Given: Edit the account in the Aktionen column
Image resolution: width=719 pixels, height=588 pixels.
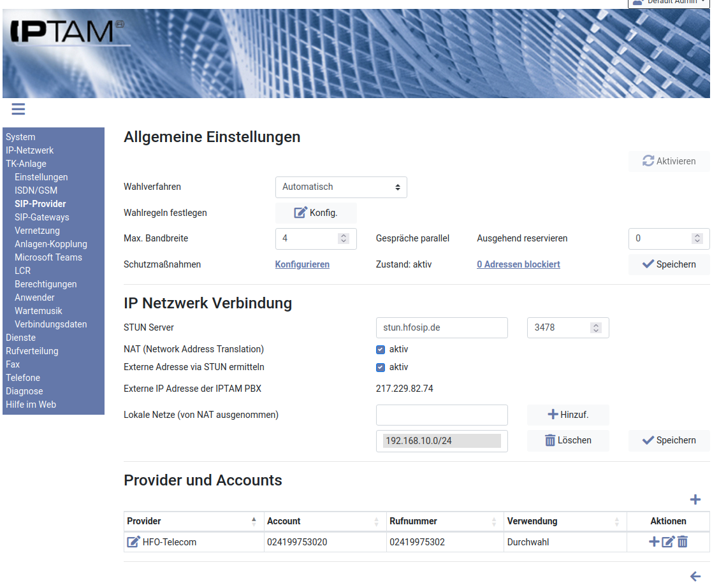Looking at the screenshot, I should click(668, 542).
